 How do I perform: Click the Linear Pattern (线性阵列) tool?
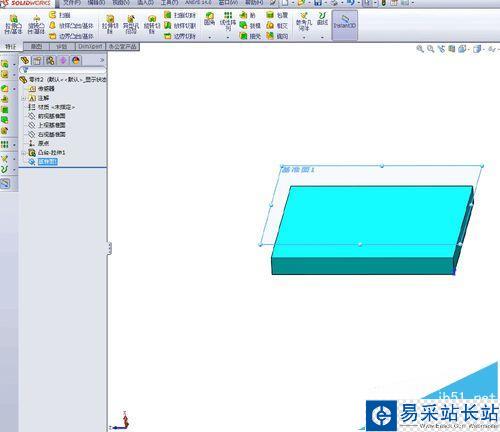click(x=228, y=21)
